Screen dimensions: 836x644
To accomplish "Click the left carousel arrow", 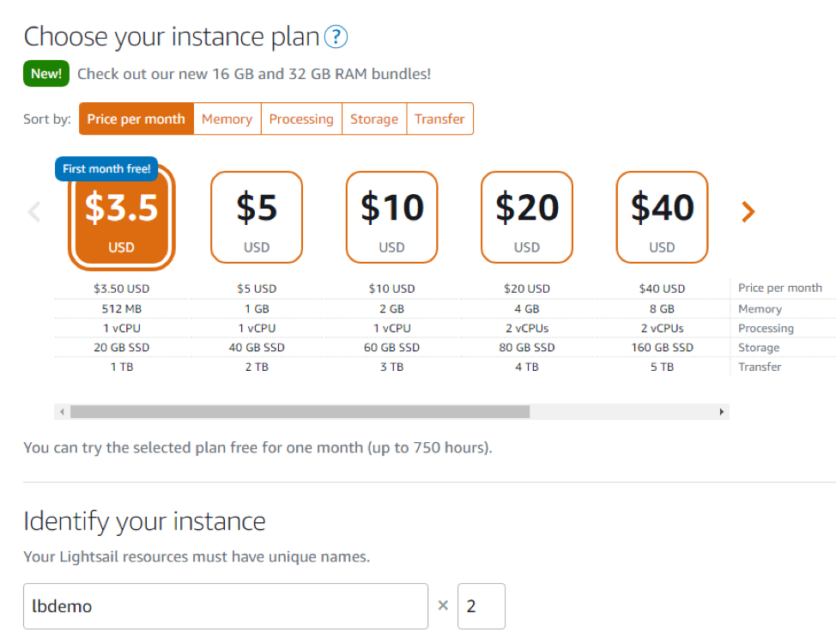I will tap(33, 211).
